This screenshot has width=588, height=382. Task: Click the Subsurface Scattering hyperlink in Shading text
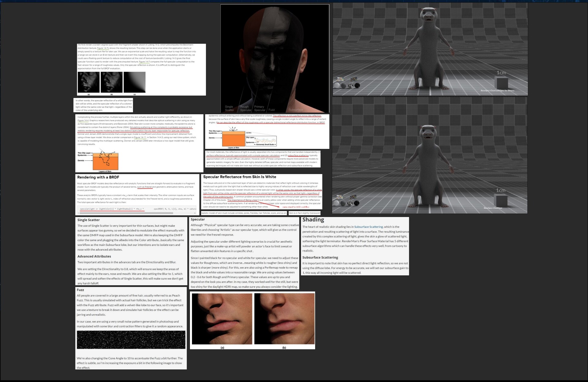pos(368,227)
